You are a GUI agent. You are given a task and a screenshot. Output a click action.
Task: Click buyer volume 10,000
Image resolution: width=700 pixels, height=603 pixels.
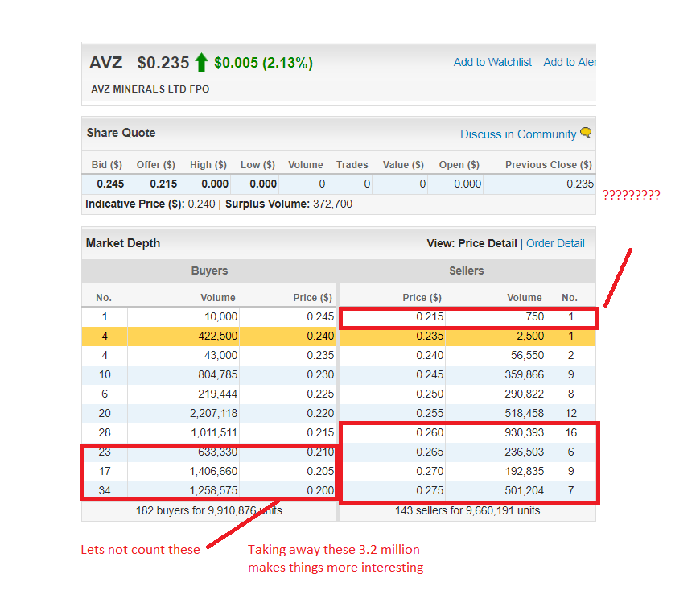pyautogui.click(x=221, y=316)
